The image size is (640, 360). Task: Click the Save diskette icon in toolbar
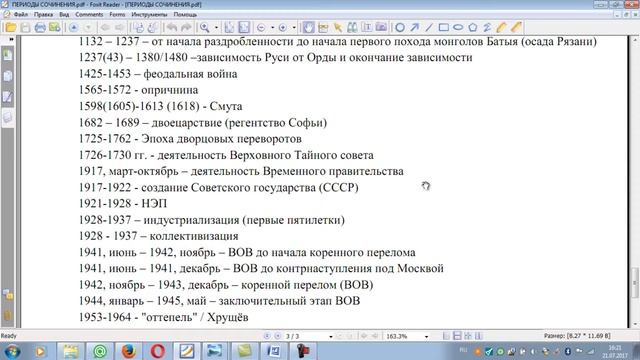coord(25,27)
